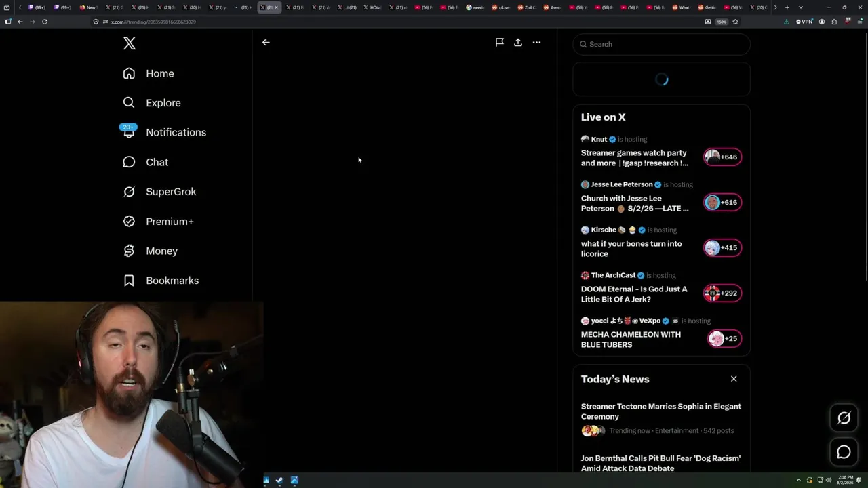Open Steam from the taskbar
The image size is (868, 488).
pyautogui.click(x=279, y=481)
